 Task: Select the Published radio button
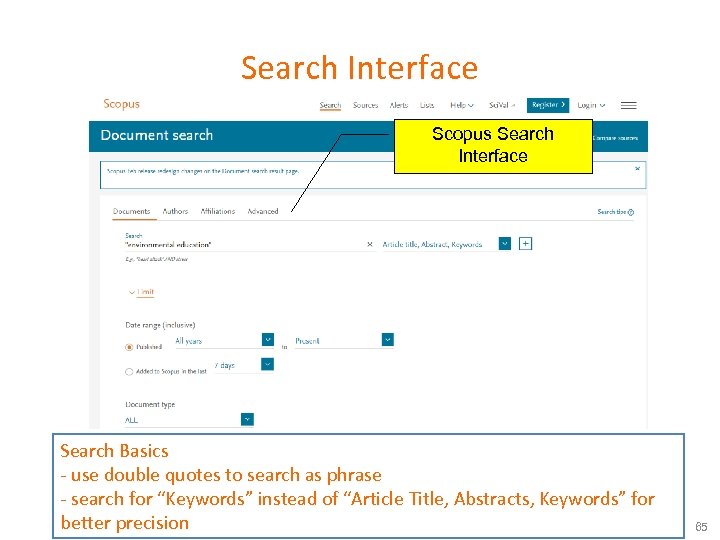tap(129, 347)
